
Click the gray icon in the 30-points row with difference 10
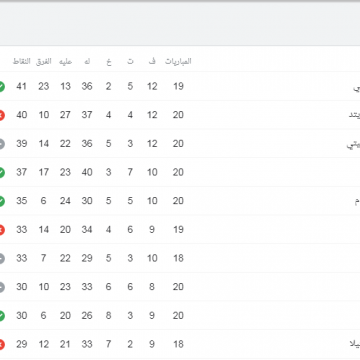pos(1,287)
